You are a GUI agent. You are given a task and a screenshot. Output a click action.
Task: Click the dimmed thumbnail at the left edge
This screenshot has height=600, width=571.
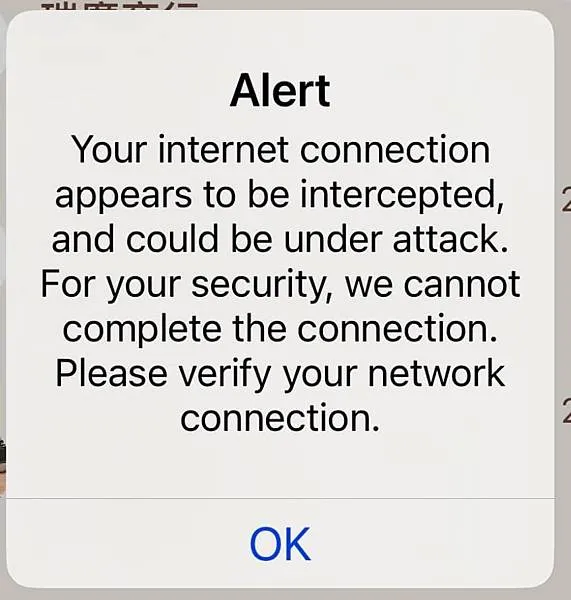3,468
